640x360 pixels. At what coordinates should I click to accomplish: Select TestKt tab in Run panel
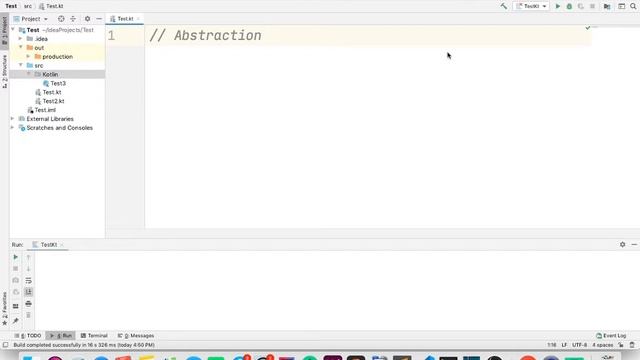[49, 244]
